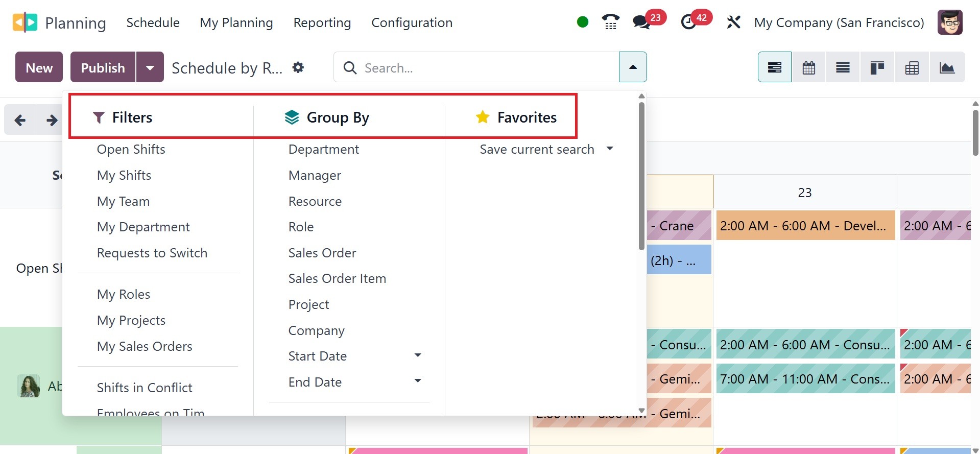Click the orange 2:00 AM Devel shift
This screenshot has width=980, height=454.
coord(805,226)
